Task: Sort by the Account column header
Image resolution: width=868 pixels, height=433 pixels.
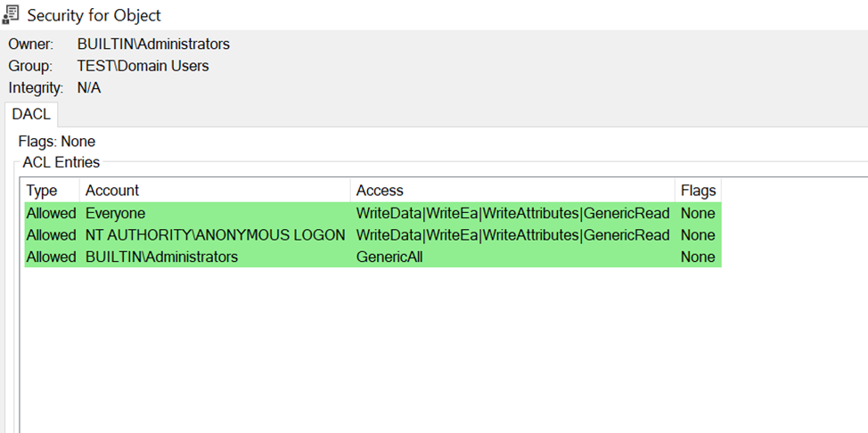Action: coord(112,190)
